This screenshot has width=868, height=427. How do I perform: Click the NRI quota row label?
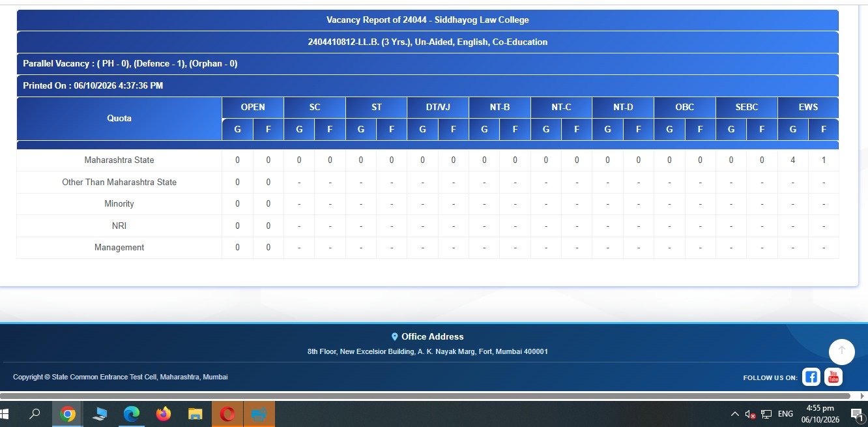(119, 226)
